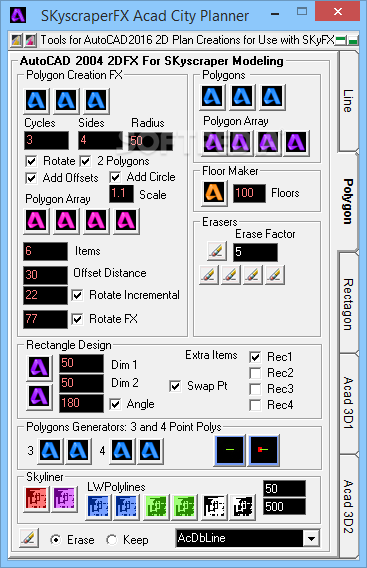
Task: Click third blue icon in Polygons group
Action: point(273,97)
